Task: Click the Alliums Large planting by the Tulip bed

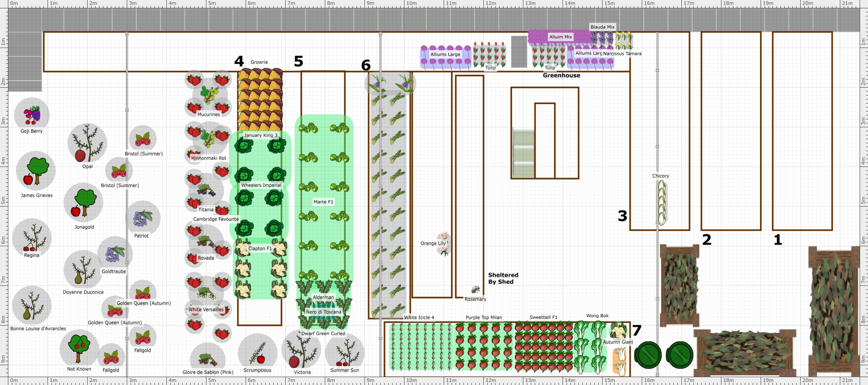Action: [446, 57]
